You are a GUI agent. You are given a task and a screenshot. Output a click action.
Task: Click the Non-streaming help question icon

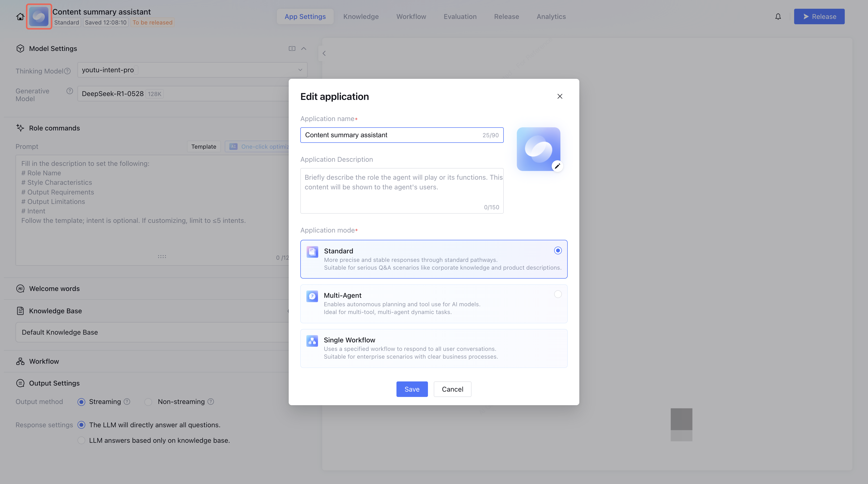click(211, 401)
